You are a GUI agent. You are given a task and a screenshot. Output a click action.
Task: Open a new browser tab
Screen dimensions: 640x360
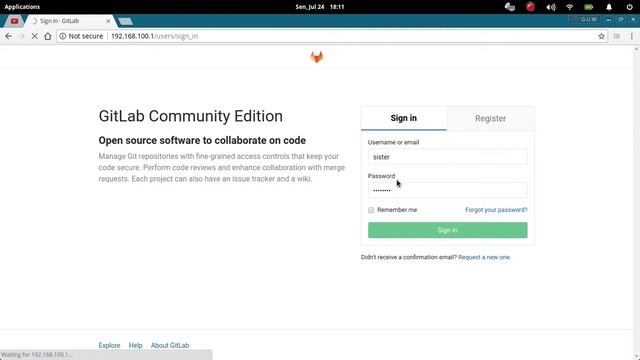coord(125,21)
